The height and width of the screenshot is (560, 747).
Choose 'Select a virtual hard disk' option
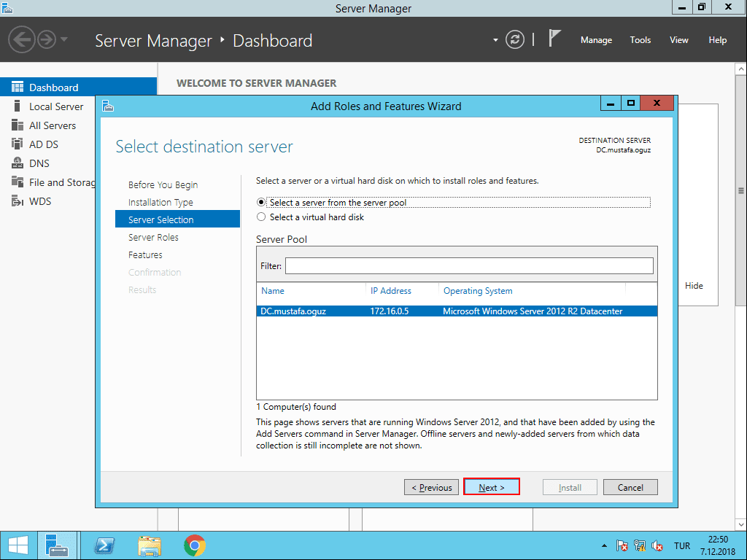click(261, 217)
